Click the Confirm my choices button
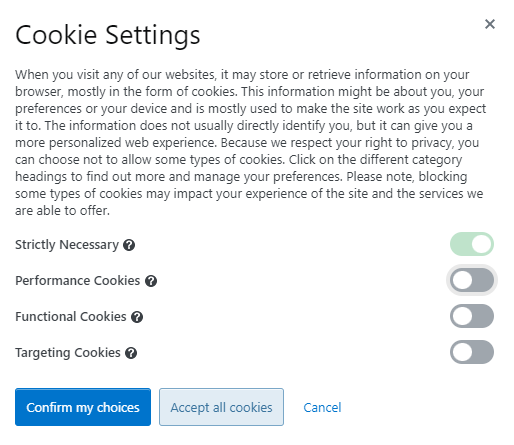This screenshot has height=445, width=514. [x=83, y=407]
